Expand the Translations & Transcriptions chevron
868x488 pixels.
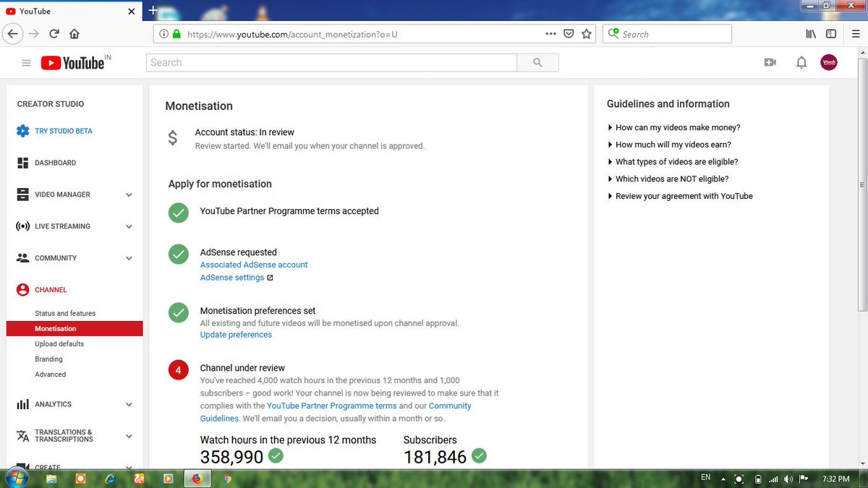[x=129, y=436]
